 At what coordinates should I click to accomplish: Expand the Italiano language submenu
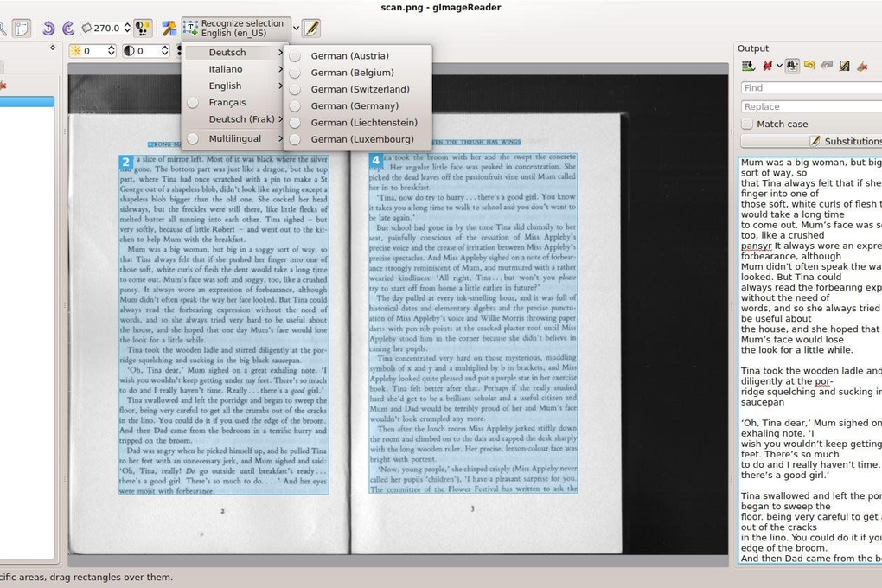(235, 69)
